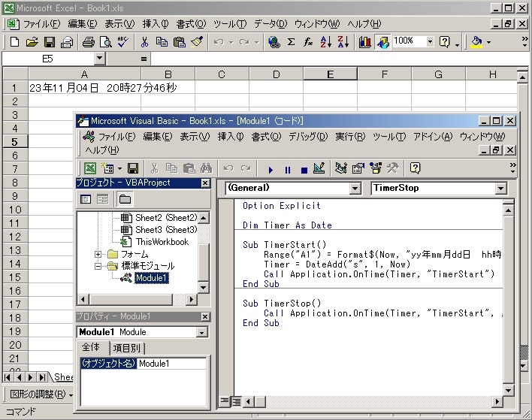Image resolution: width=532 pixels, height=420 pixels.
Task: Open the Paste Function fx icon
Action: [x=308, y=42]
